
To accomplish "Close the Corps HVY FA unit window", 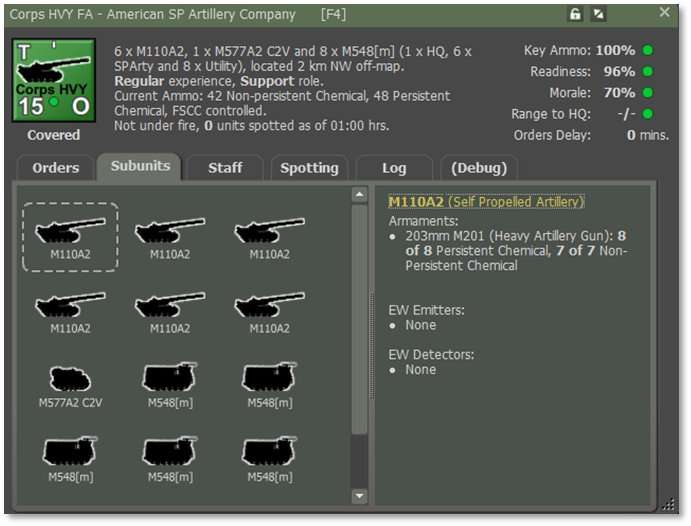I will (665, 13).
